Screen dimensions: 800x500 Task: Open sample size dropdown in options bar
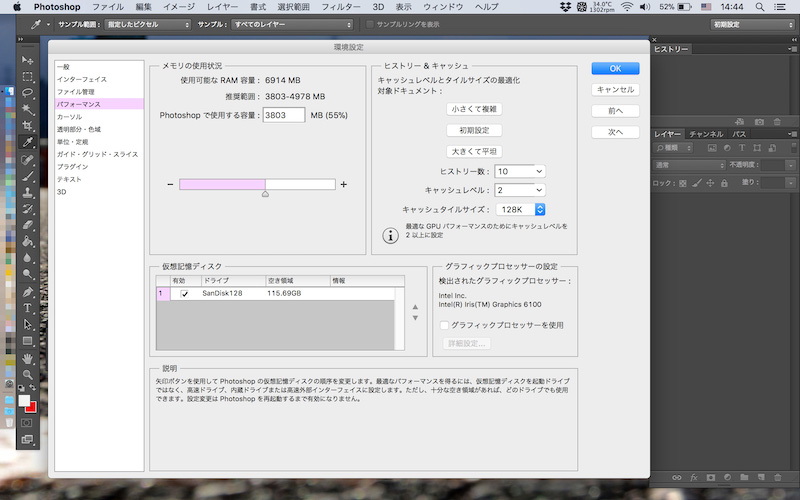pos(147,24)
